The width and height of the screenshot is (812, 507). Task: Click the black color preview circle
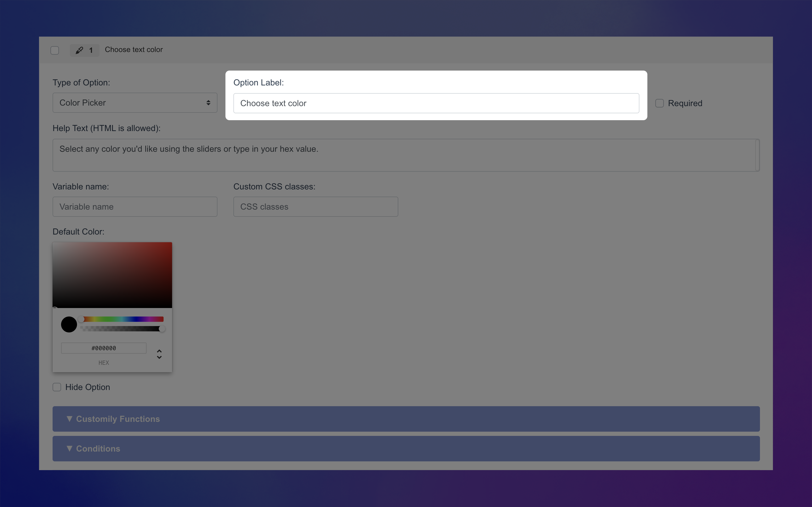pyautogui.click(x=69, y=324)
